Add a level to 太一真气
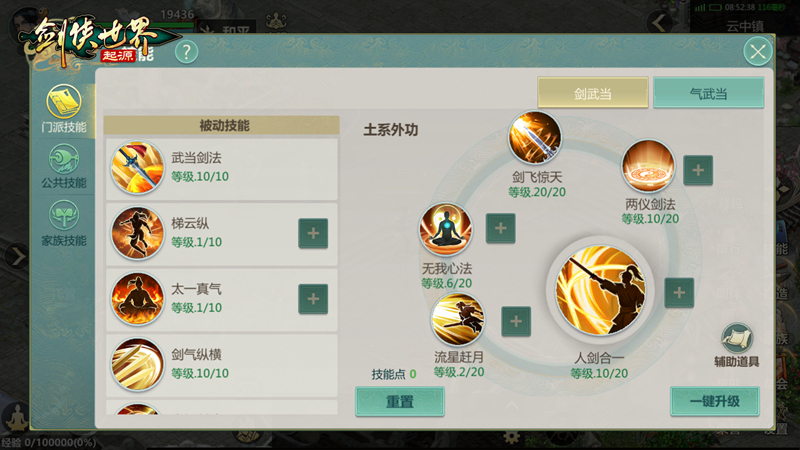This screenshot has height=450, width=800. [x=313, y=299]
